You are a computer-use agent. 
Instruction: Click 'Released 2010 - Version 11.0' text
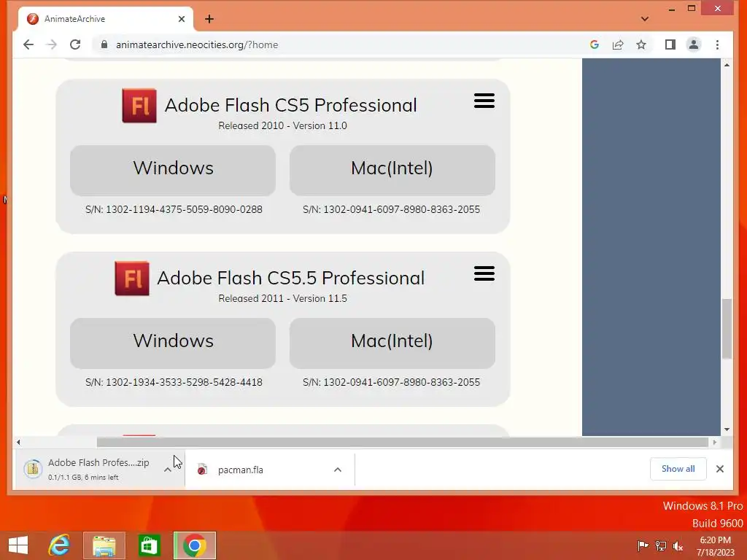(282, 125)
